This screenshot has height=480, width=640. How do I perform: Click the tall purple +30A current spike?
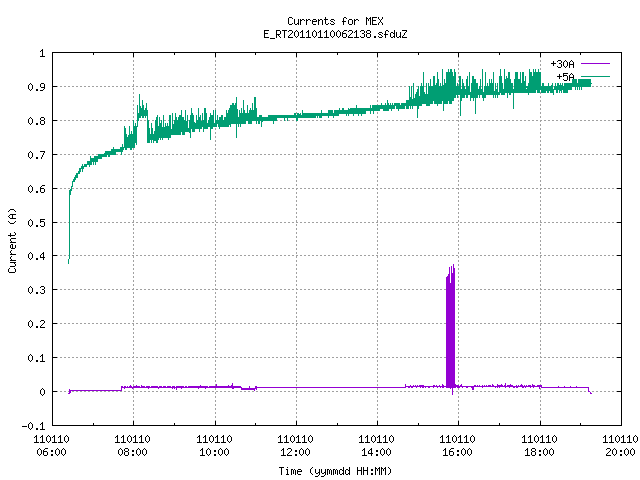(451, 327)
